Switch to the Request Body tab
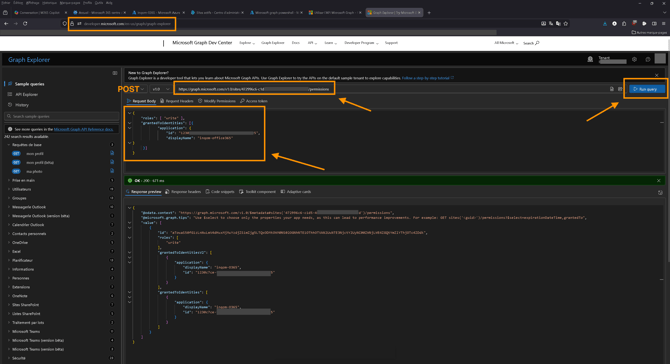Viewport: 670px width, 364px height. pyautogui.click(x=141, y=101)
